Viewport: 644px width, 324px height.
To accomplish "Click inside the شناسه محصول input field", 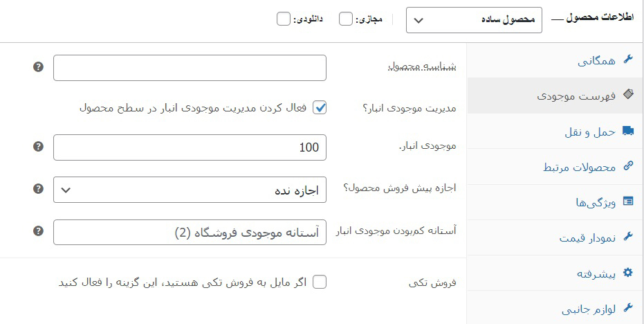I will tap(190, 68).
